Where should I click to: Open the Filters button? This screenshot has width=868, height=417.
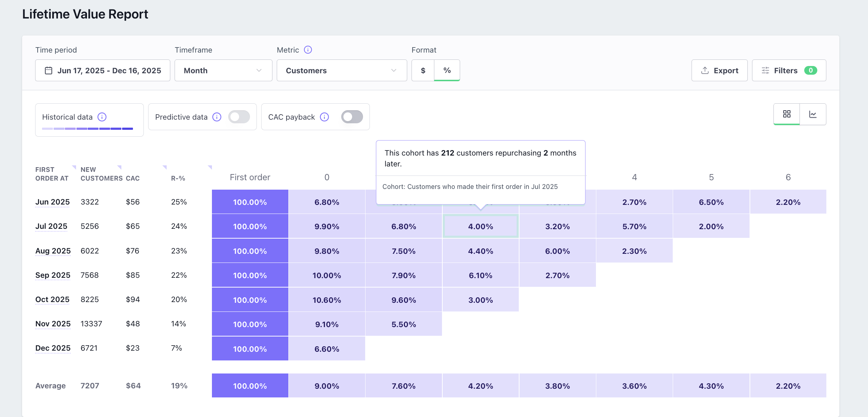[789, 70]
